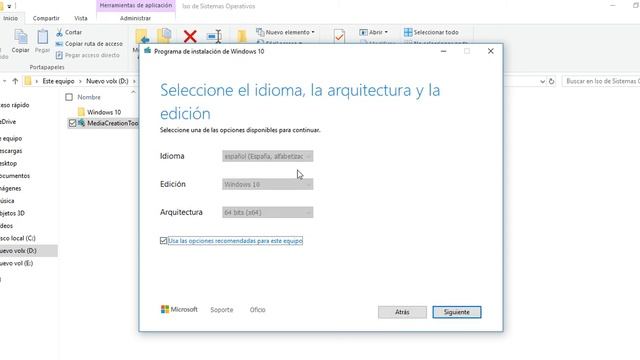This screenshot has height=360, width=640.
Task: Open Objetos 3D in navigation pane
Action: 12,213
